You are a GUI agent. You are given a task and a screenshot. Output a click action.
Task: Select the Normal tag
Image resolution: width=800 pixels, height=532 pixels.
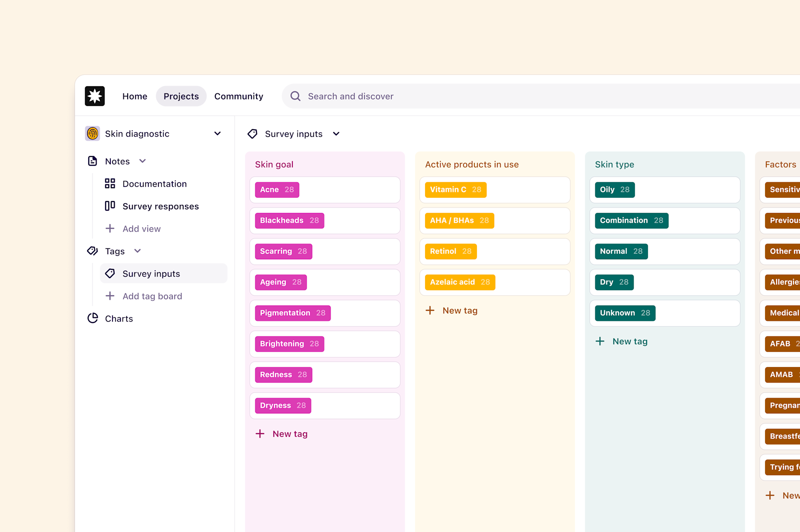tap(621, 251)
